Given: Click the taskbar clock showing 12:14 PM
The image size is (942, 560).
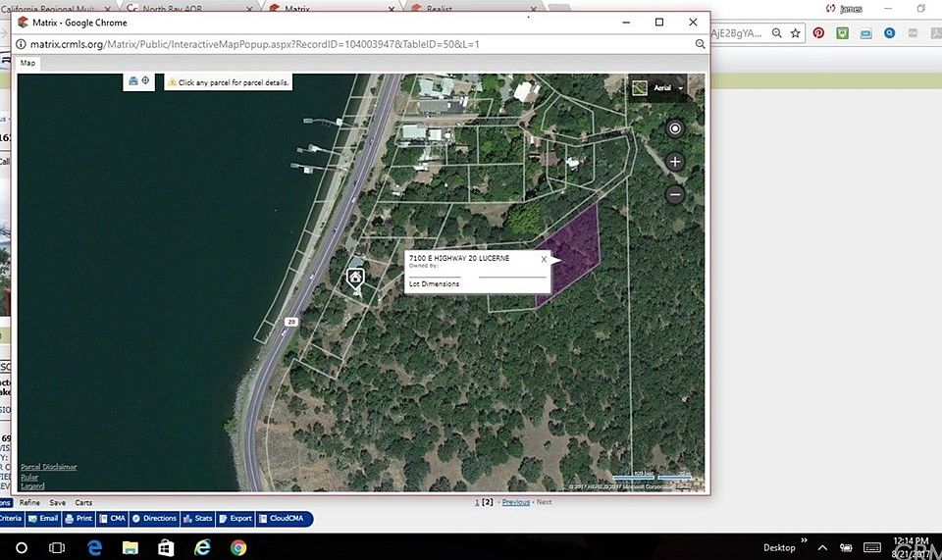Looking at the screenshot, I should pyautogui.click(x=912, y=547).
